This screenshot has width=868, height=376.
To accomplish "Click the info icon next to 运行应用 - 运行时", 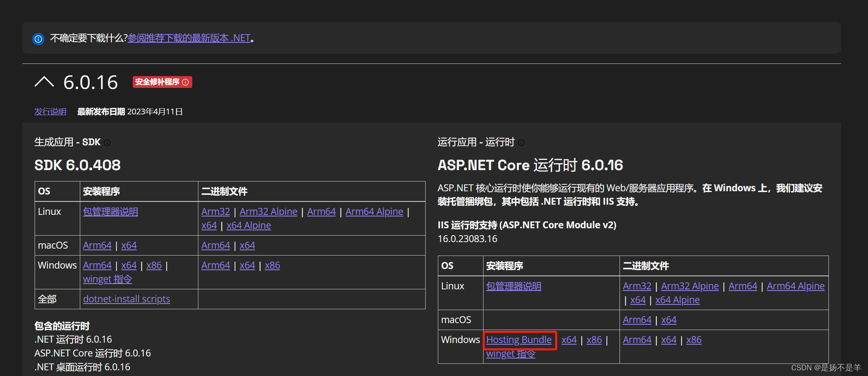I will coord(521,142).
